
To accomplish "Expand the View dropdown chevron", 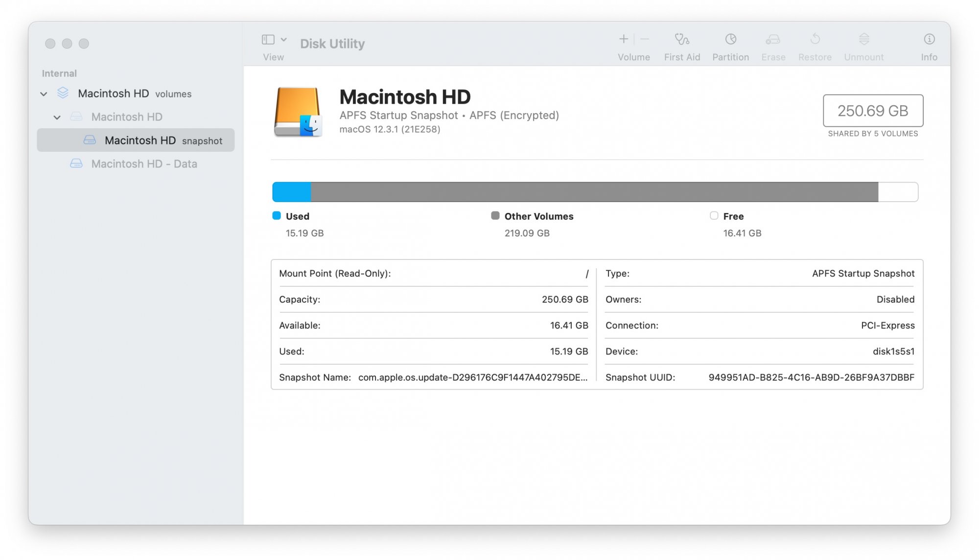I will point(284,39).
